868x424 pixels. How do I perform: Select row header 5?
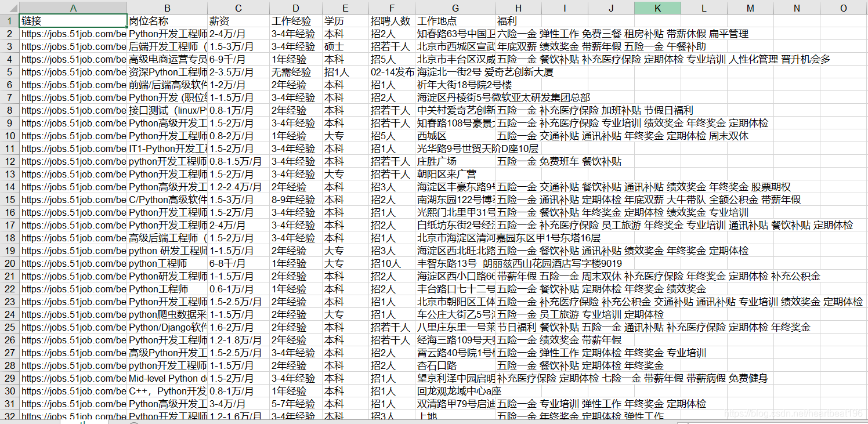(x=9, y=72)
